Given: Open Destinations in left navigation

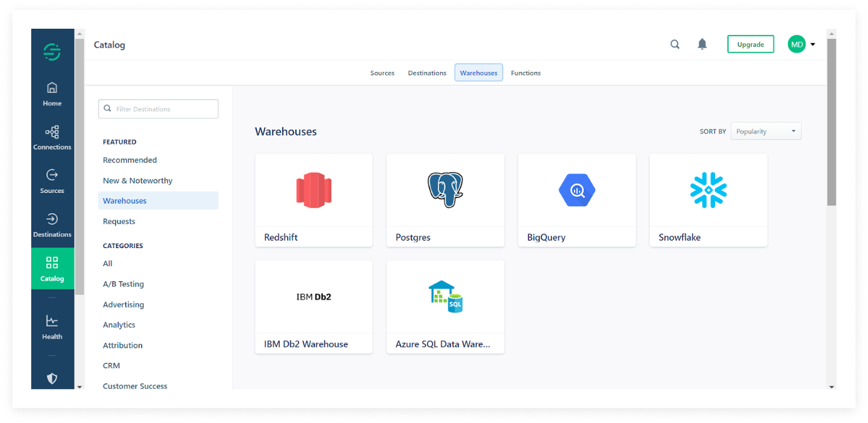Looking at the screenshot, I should [x=52, y=226].
